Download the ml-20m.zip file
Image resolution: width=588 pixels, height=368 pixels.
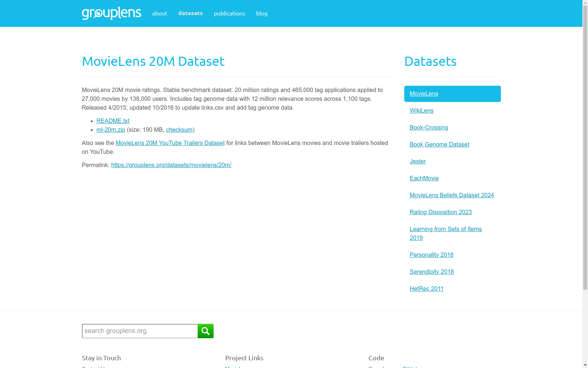[111, 130]
